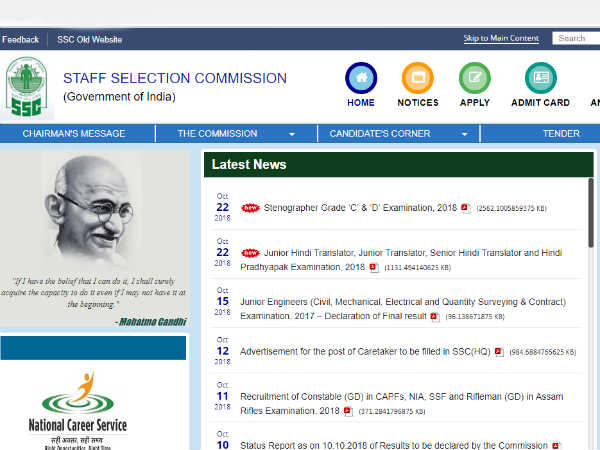Open the SSC Old Website link

coord(89,39)
